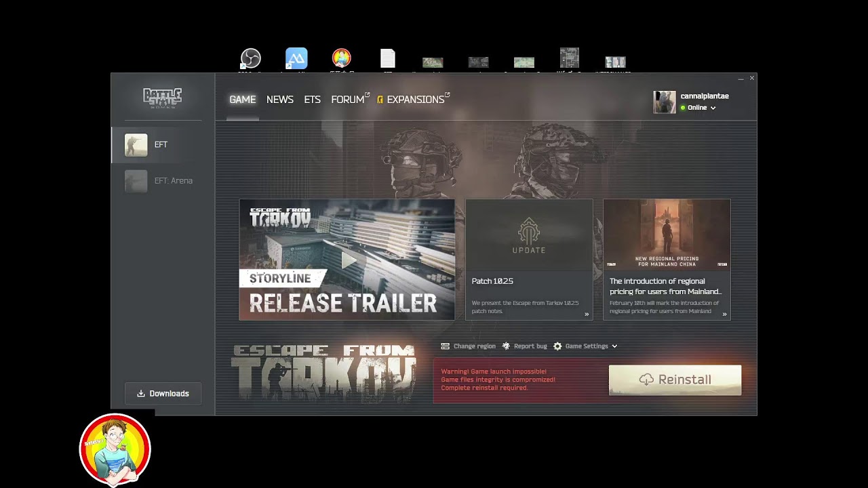Click the Patch 1.0.2.5 headline
This screenshot has height=488, width=868.
(x=492, y=281)
